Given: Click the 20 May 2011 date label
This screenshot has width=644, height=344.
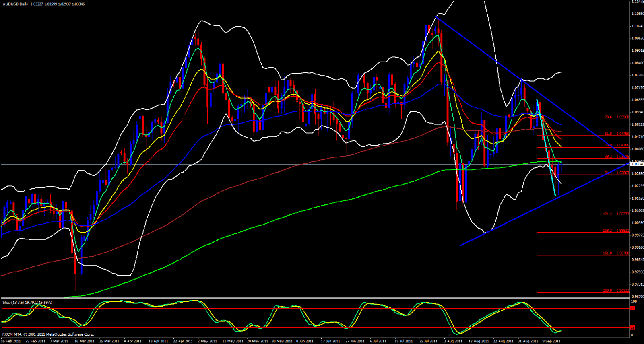Looking at the screenshot, I should [257, 341].
